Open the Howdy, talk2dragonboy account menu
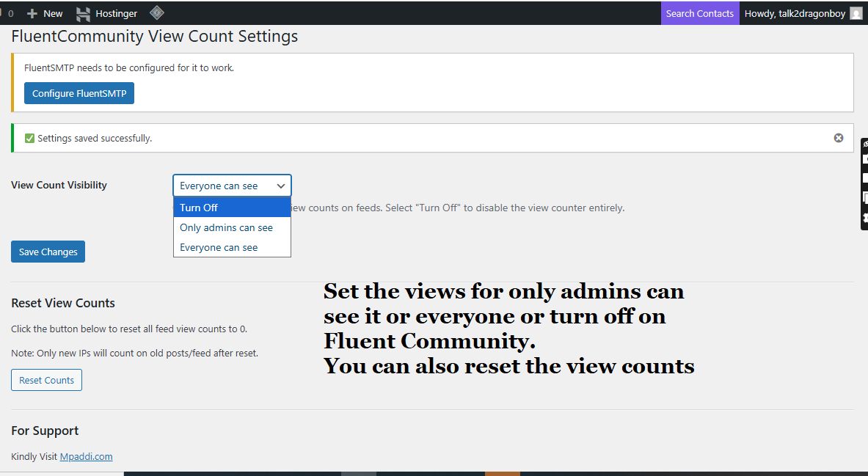 (x=803, y=13)
